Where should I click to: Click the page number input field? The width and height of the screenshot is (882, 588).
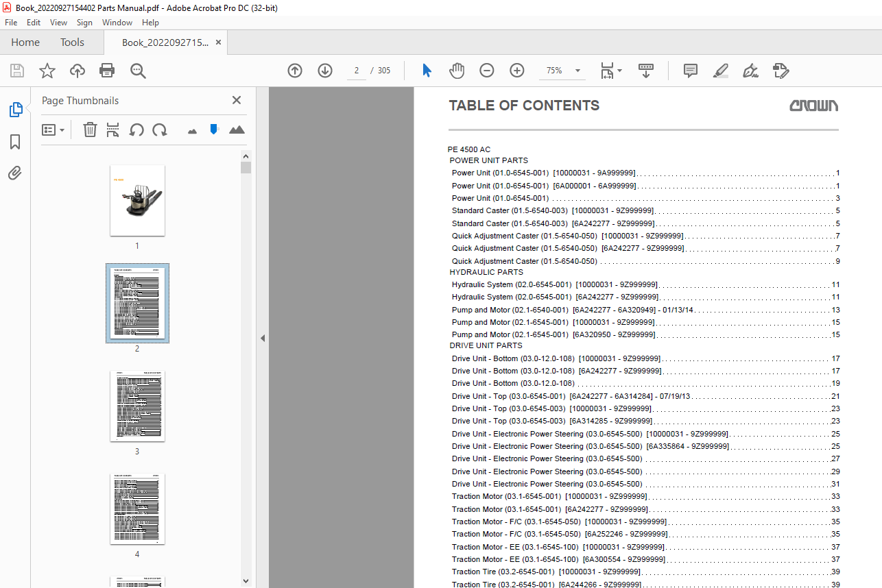357,71
